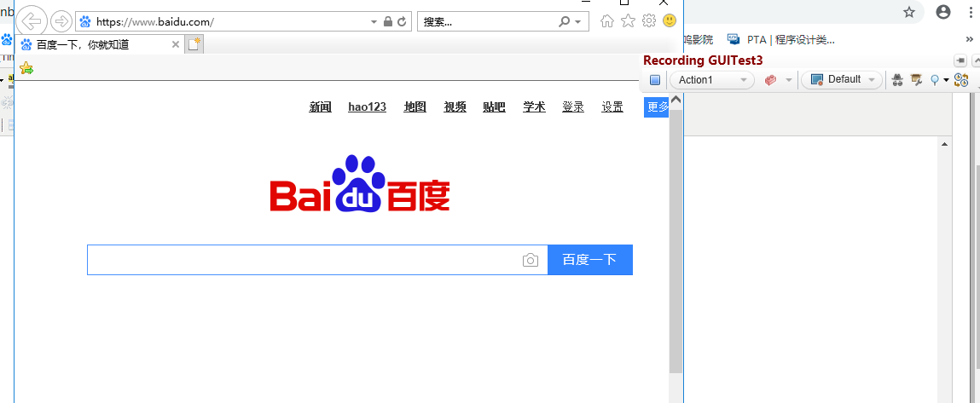Open a new IE tab
This screenshot has height=403, width=980.
[195, 44]
